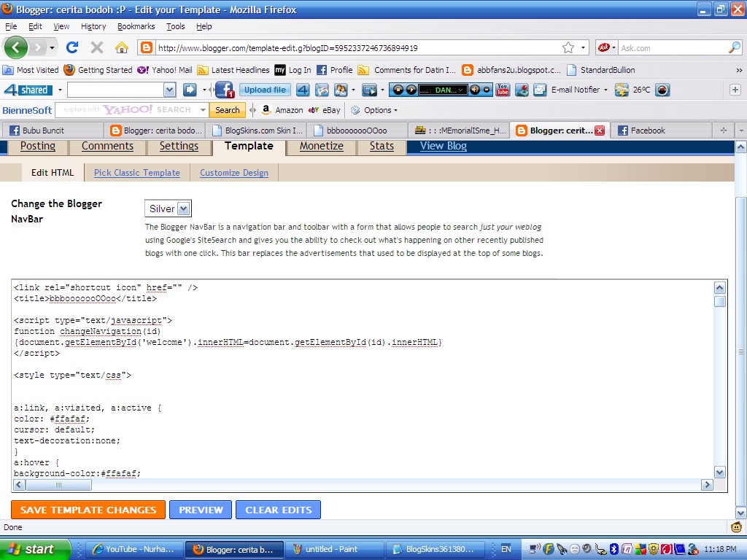
Task: Switch to the BlogSkins.com Skin tab
Action: 258,131
